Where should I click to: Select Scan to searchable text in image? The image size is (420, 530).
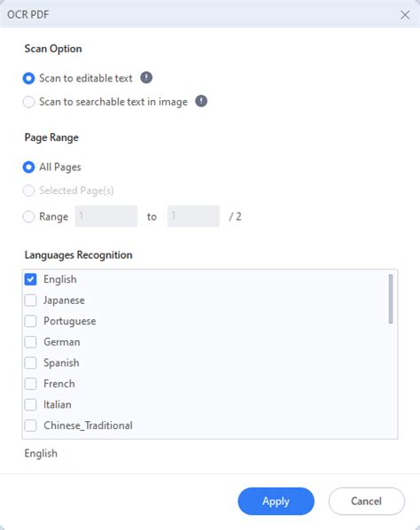(x=28, y=102)
